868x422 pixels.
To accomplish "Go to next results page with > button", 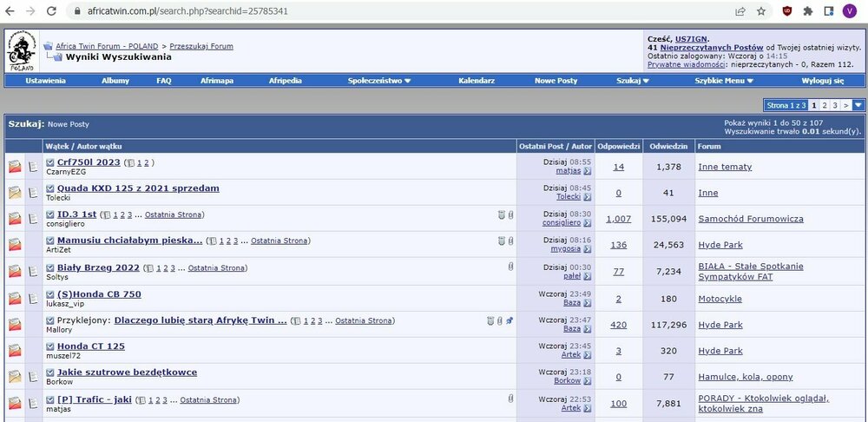I will [x=845, y=105].
